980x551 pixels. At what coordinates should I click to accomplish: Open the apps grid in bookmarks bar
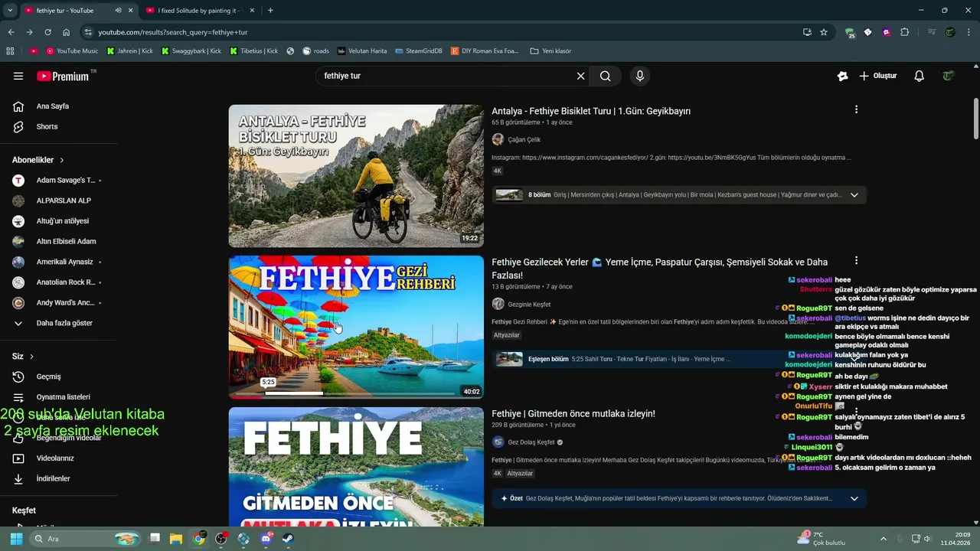tap(10, 51)
